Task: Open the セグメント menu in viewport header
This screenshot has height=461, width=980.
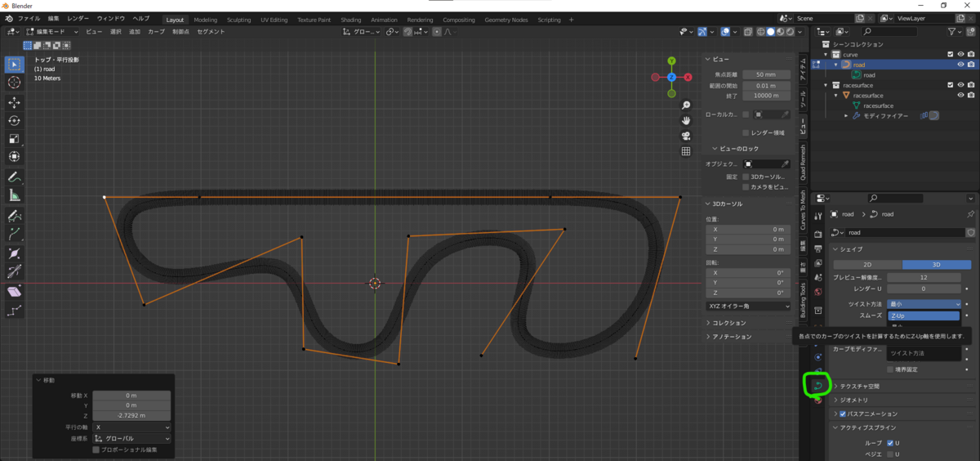Action: (211, 31)
